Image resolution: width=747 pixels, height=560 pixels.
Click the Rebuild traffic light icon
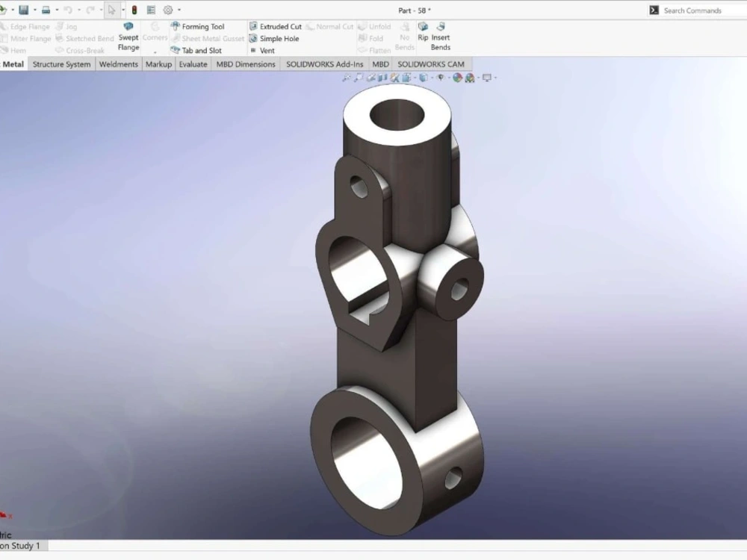click(134, 10)
